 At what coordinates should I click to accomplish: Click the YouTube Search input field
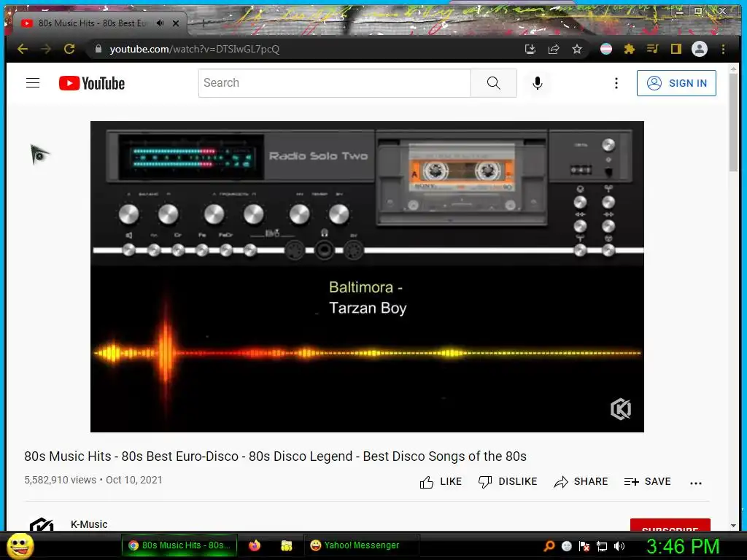coord(334,83)
